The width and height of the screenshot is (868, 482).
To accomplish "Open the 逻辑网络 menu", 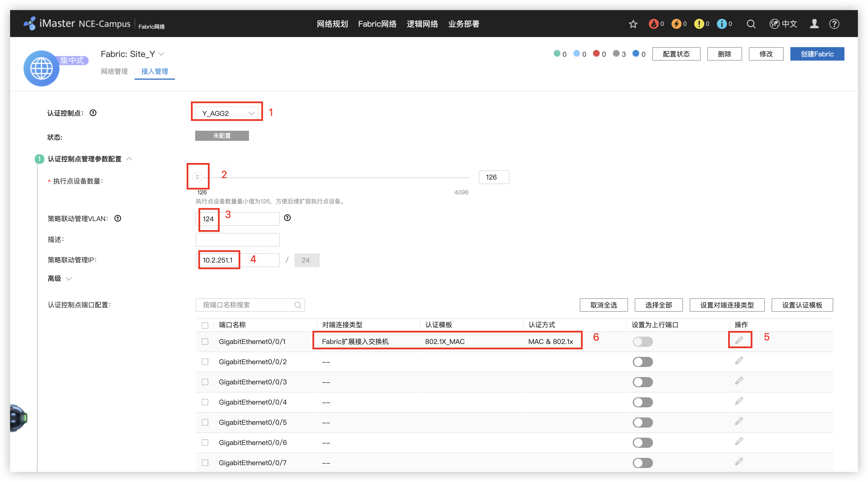I will coord(422,24).
